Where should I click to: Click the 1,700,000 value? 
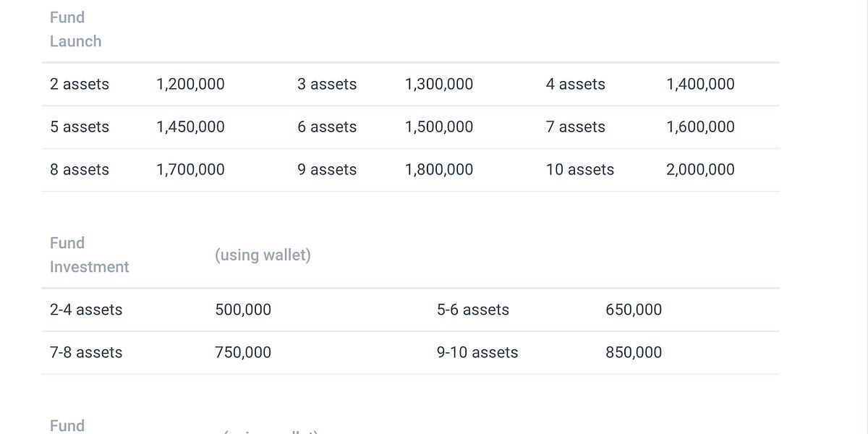(190, 169)
